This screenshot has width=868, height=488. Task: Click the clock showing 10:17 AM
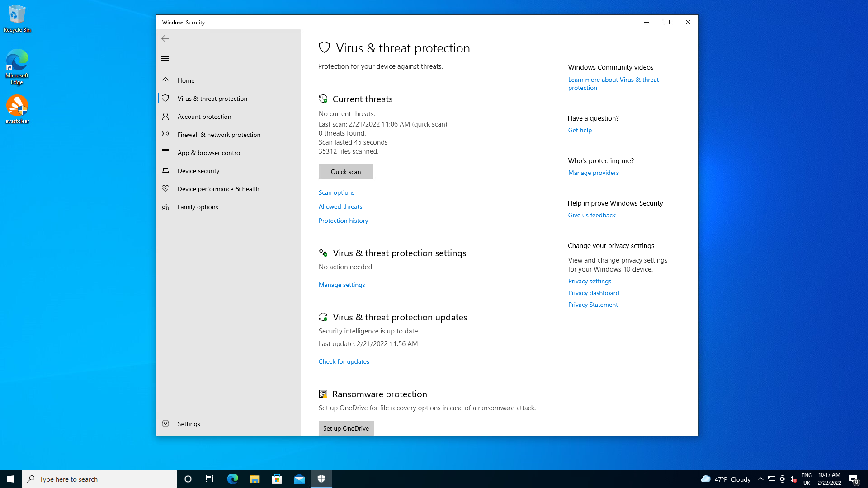829,479
